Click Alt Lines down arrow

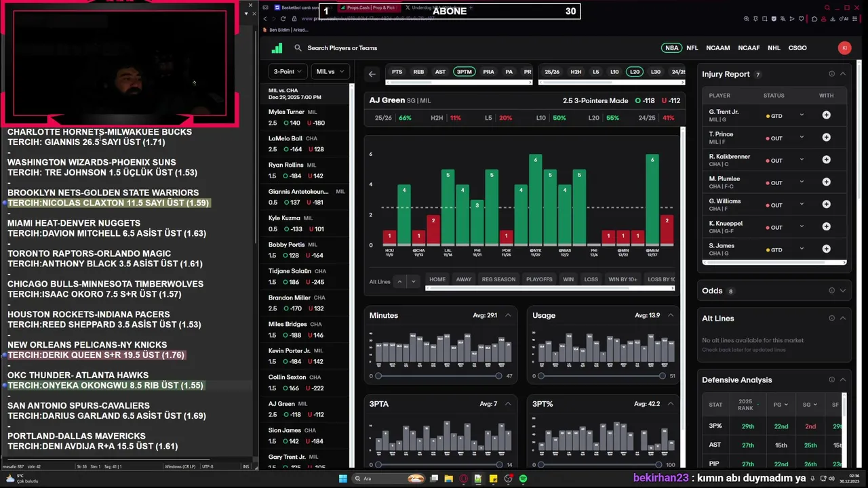(413, 281)
